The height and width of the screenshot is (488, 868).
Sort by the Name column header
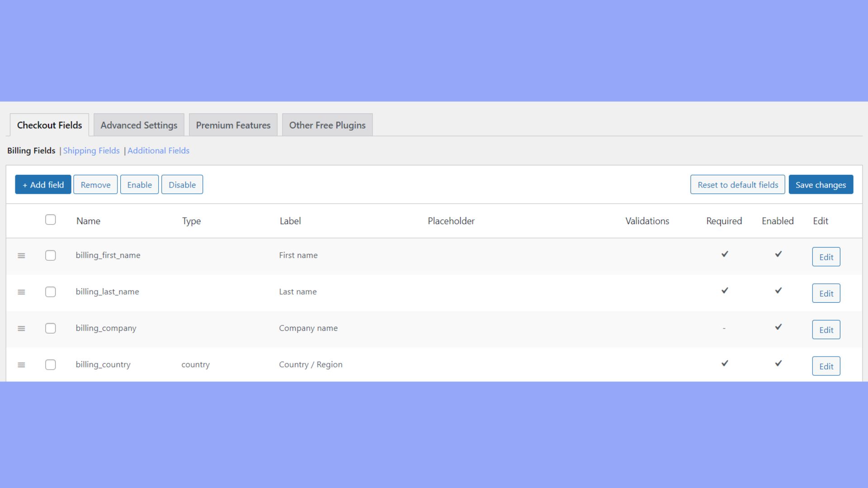tap(88, 221)
